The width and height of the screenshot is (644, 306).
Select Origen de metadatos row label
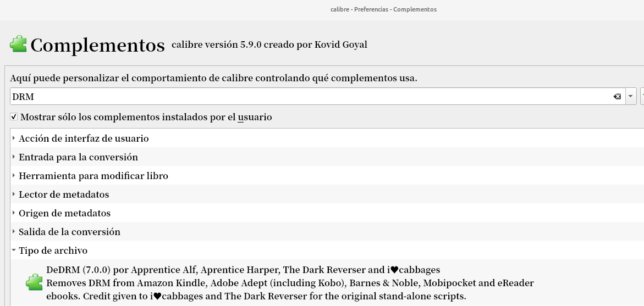click(64, 213)
